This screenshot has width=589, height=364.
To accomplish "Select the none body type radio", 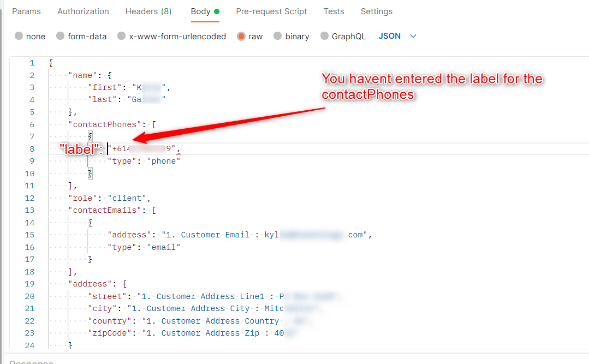I will click(19, 36).
